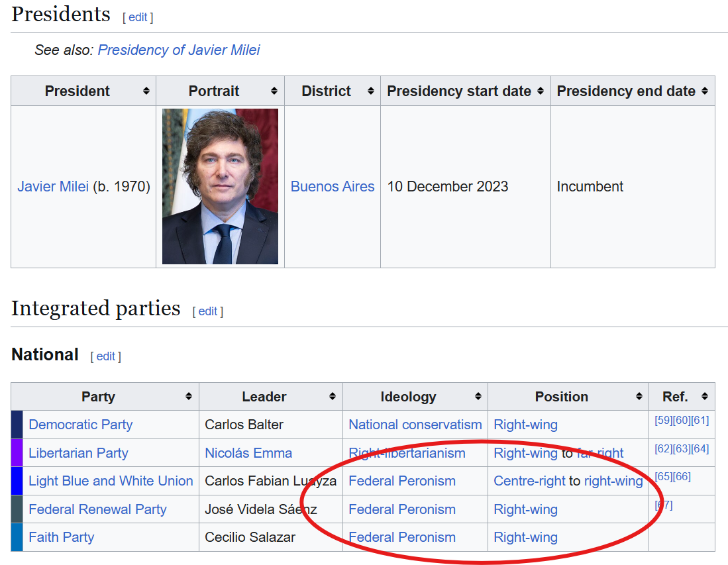This screenshot has height=565, width=728.
Task: Edit the Integrated parties section
Action: 208,311
